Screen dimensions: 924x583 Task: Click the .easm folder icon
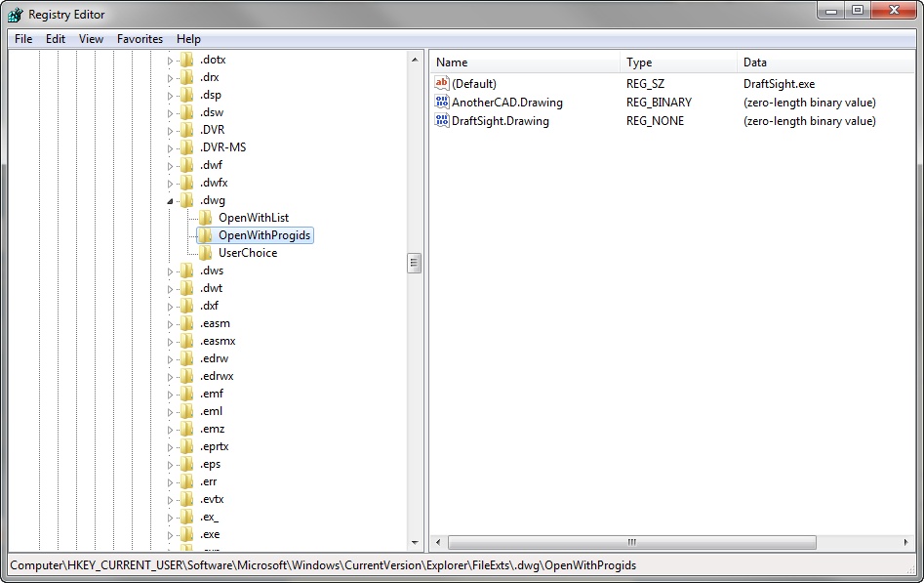(186, 323)
